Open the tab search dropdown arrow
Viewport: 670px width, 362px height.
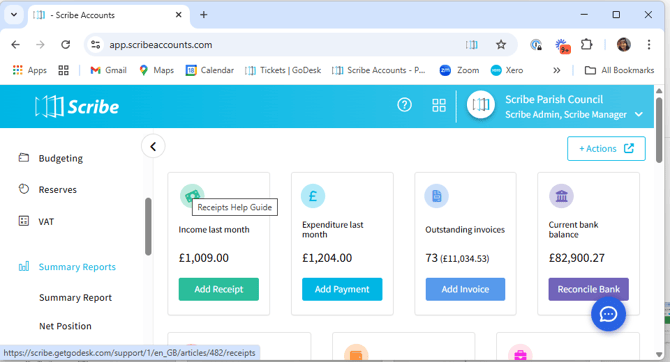coord(14,15)
